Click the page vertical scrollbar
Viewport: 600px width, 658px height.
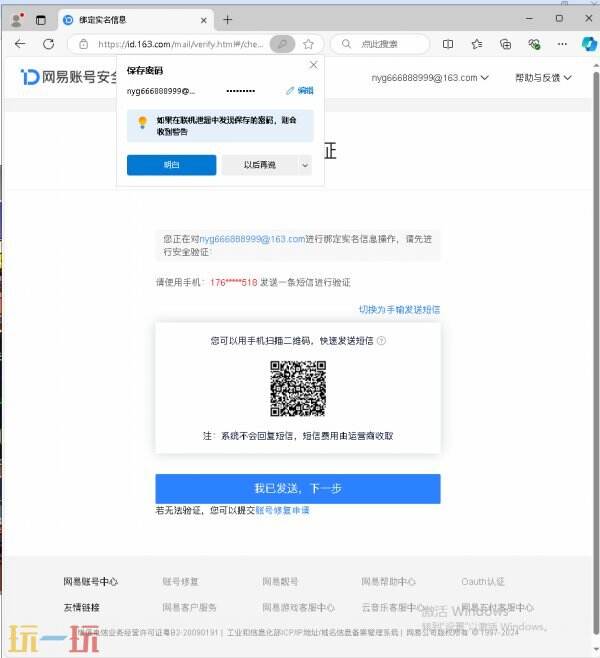click(596, 352)
